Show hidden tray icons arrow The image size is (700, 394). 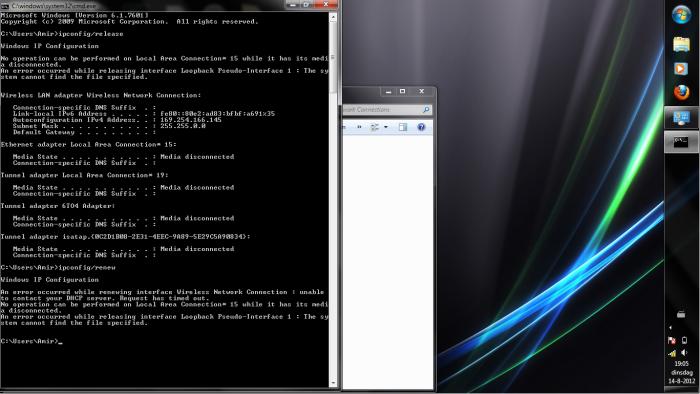[670, 328]
